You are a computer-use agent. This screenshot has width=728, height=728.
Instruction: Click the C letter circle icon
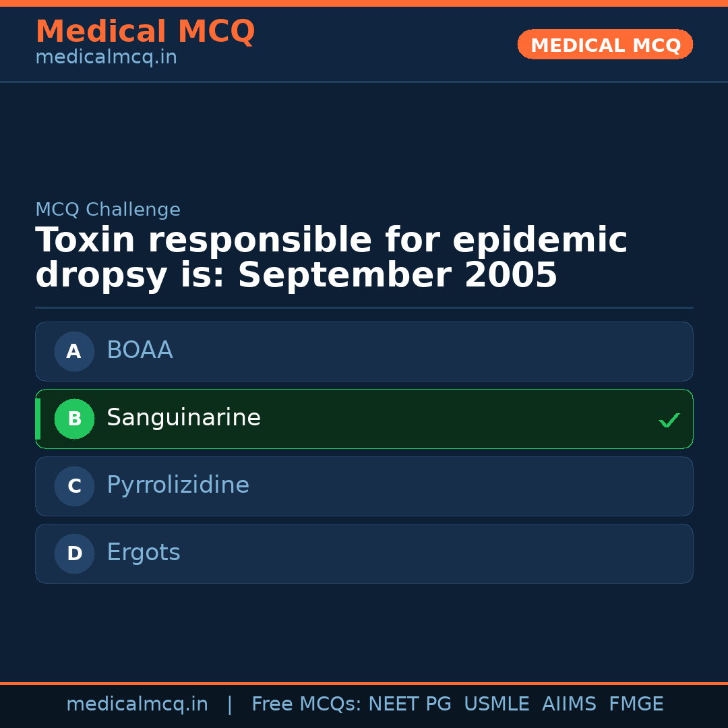point(74,486)
